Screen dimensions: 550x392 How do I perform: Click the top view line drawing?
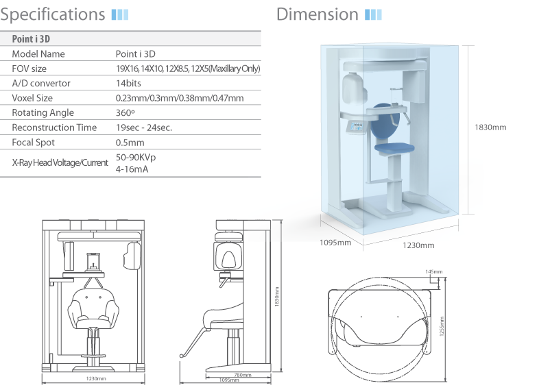379,329
